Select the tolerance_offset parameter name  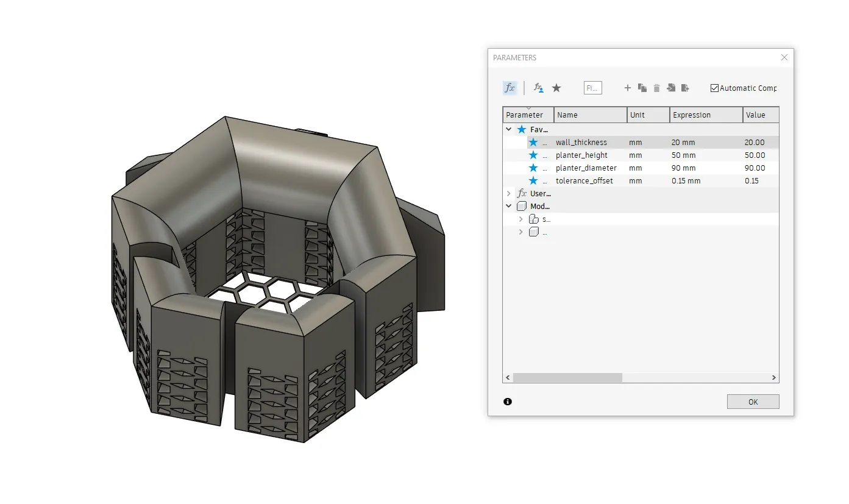tap(584, 180)
